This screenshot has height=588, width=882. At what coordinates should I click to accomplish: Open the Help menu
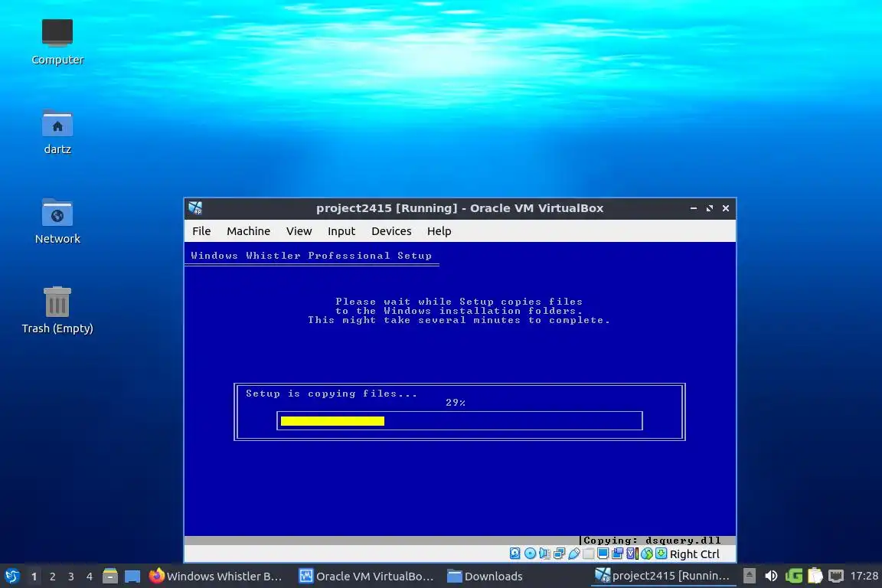click(439, 231)
